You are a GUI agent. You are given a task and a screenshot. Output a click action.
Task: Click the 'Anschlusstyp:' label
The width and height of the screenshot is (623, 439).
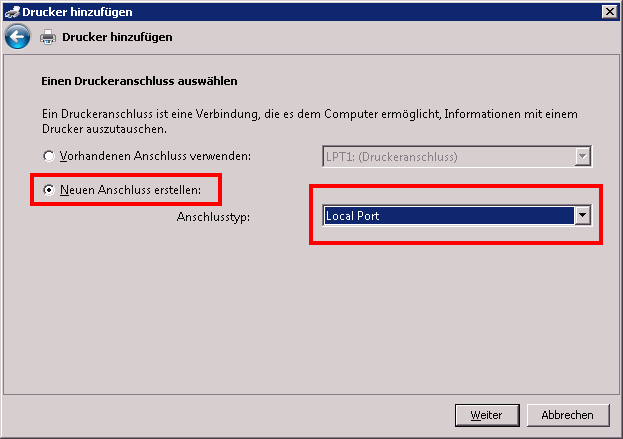coord(212,215)
